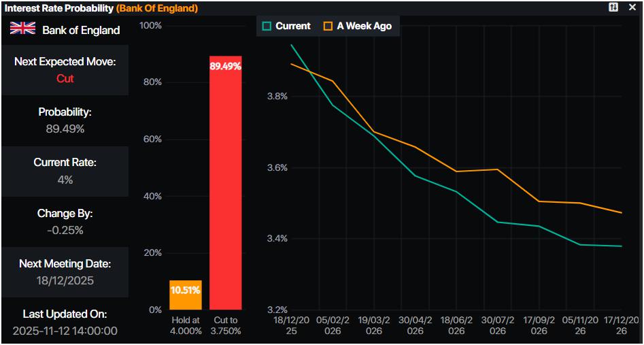This screenshot has height=345, width=644.
Task: Click the Interest Rate Probability title text
Action: 59,7
